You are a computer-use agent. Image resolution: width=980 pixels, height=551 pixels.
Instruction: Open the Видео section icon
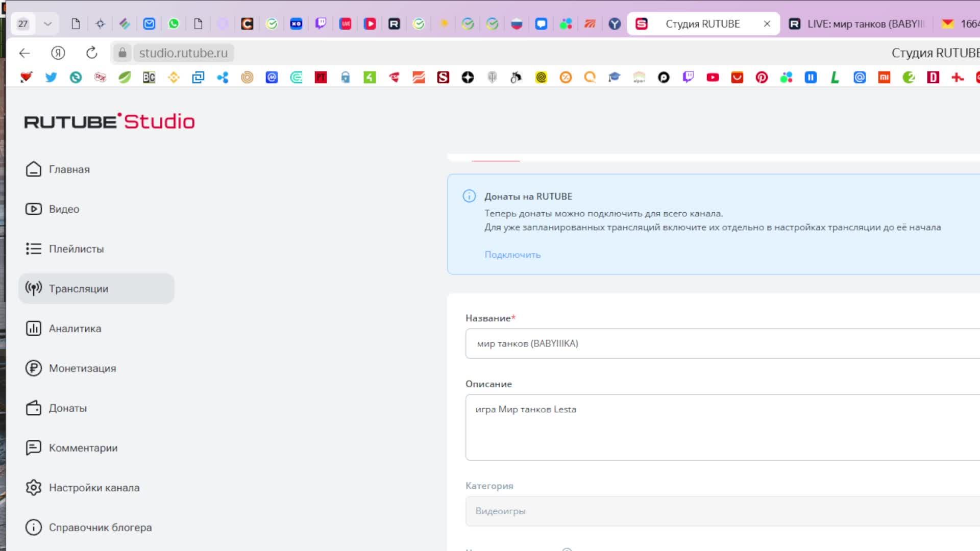pyautogui.click(x=34, y=209)
